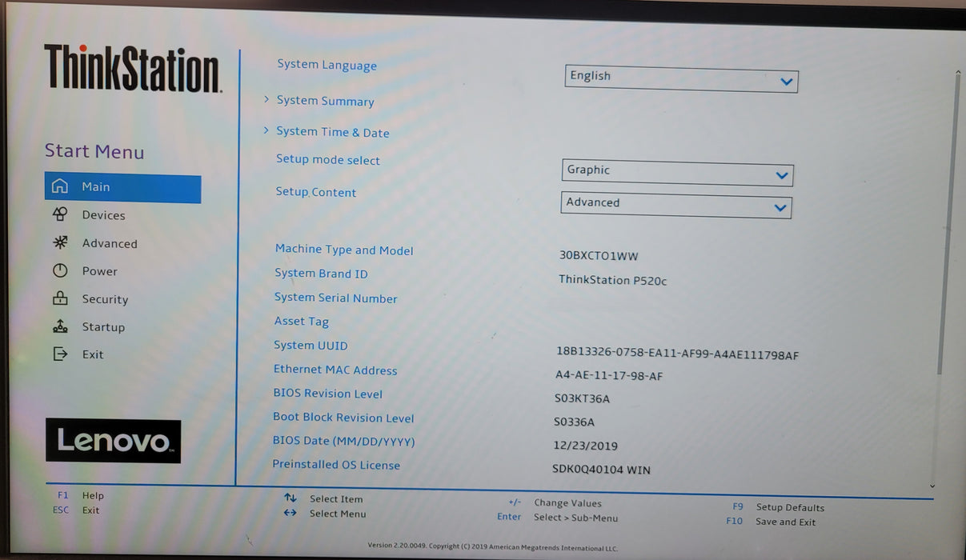Click the value 30BXCTO1WW
Viewport: 966px width, 560px height.
click(599, 256)
